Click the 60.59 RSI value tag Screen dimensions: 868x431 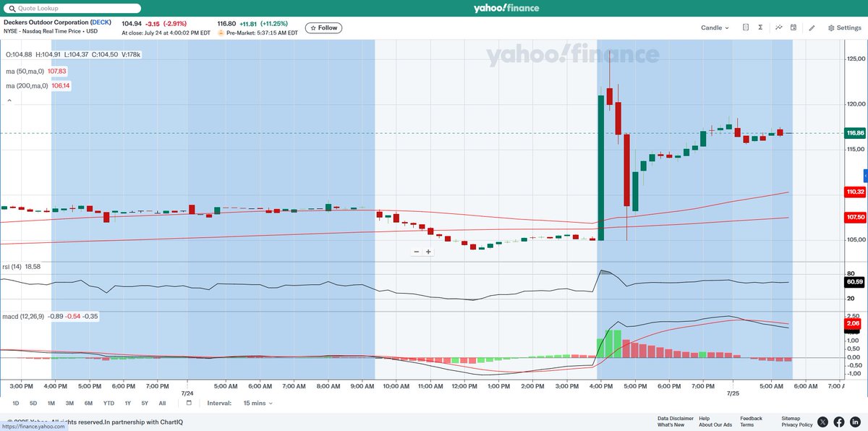[x=856, y=281]
